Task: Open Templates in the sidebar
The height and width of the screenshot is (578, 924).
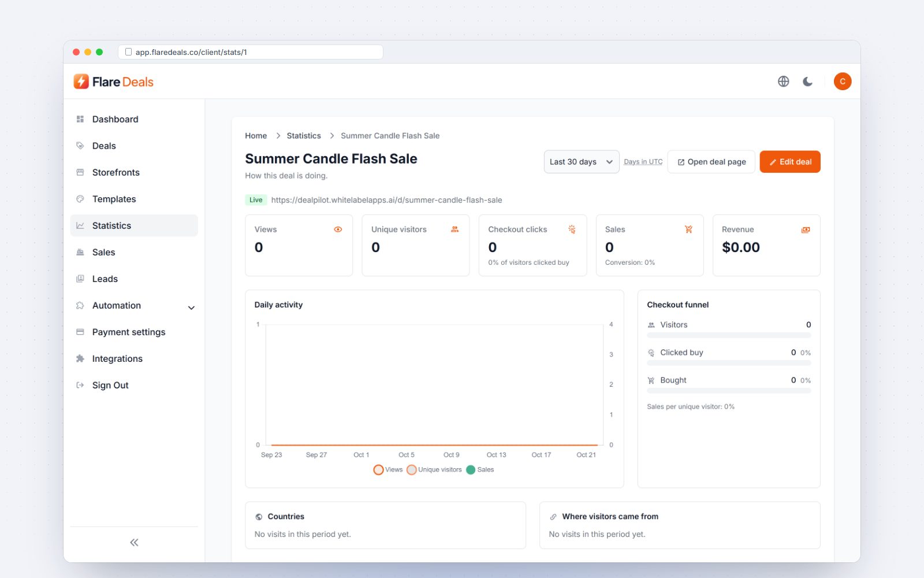Action: pos(134,199)
